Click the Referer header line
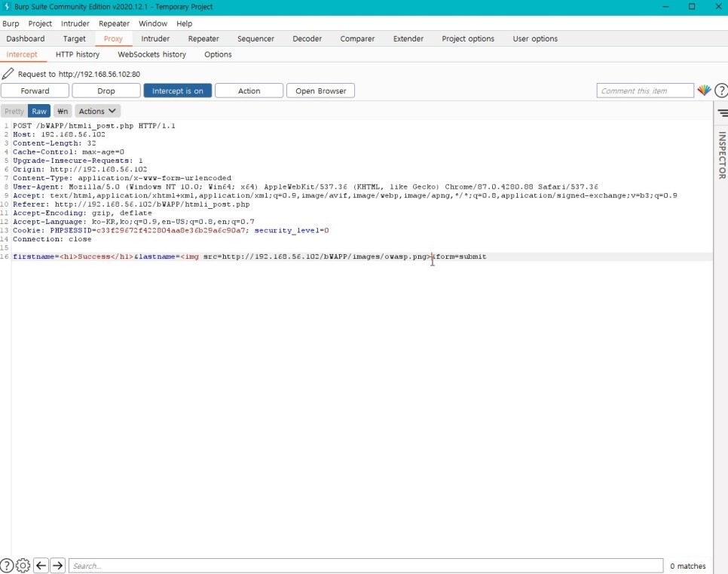Screen dimensions: 728x574 (131, 204)
